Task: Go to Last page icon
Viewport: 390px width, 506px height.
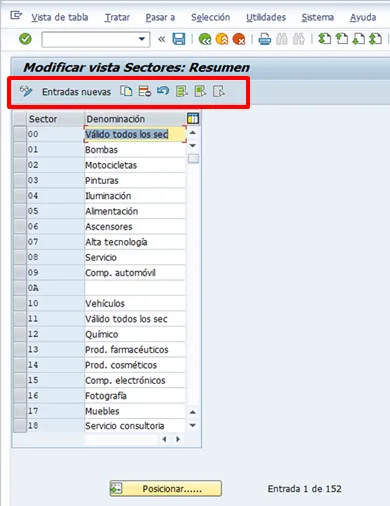Action: 375,39
